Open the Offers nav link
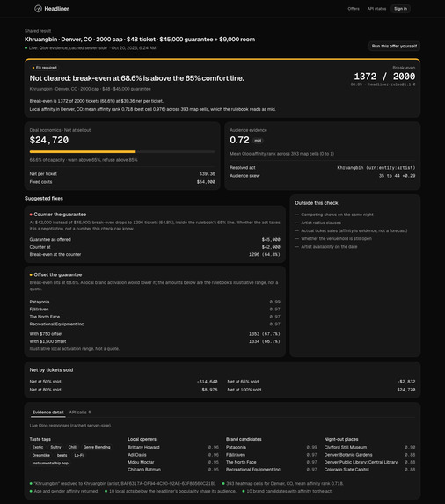Screen dimensions: 445x504 pos(354,9)
